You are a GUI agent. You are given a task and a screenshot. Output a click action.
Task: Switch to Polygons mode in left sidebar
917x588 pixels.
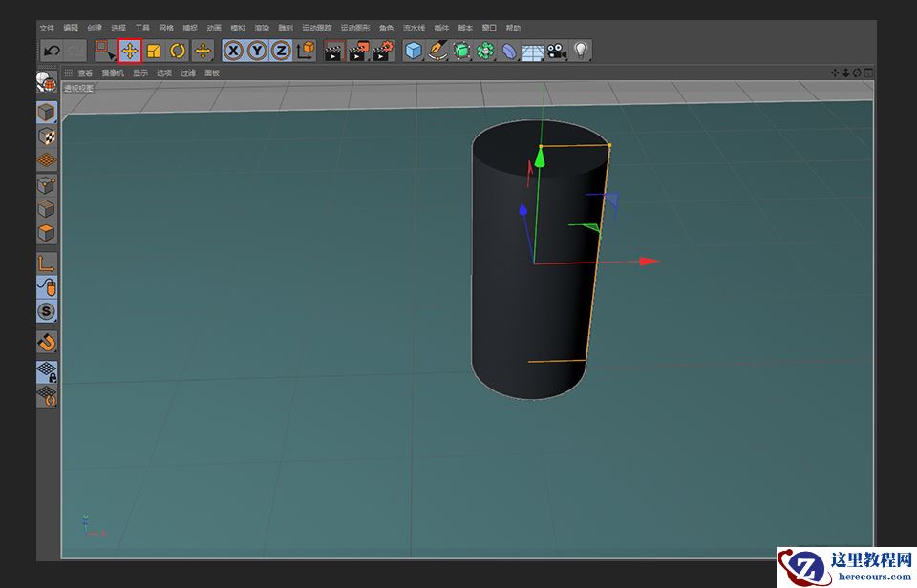(46, 233)
